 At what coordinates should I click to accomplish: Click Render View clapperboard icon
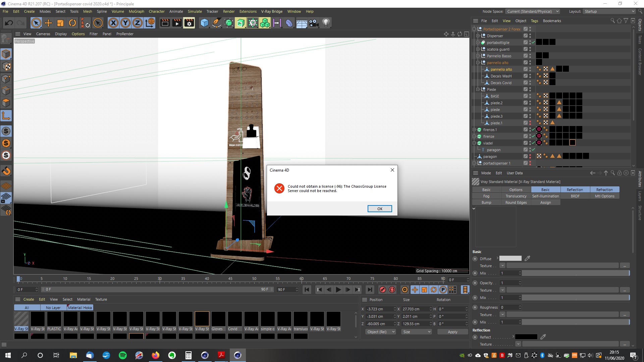click(165, 23)
